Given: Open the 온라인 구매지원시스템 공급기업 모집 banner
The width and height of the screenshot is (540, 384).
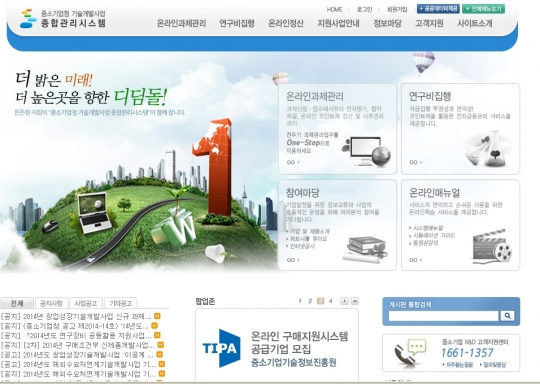Looking at the screenshot, I should 277,345.
